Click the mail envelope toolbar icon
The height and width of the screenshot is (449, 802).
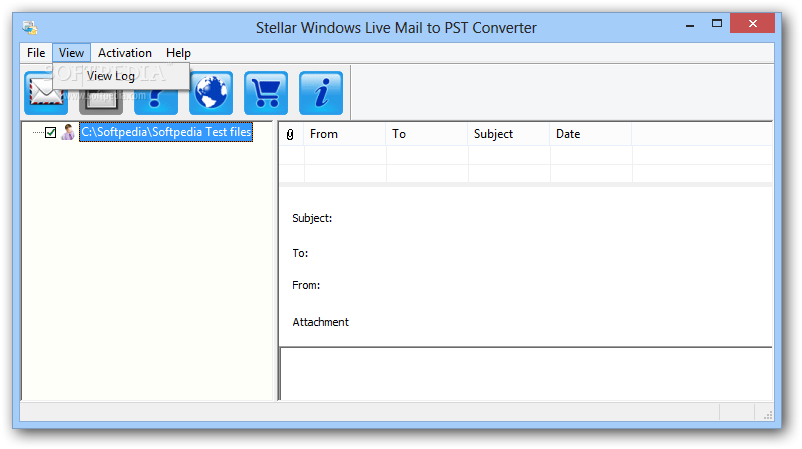tap(46, 93)
